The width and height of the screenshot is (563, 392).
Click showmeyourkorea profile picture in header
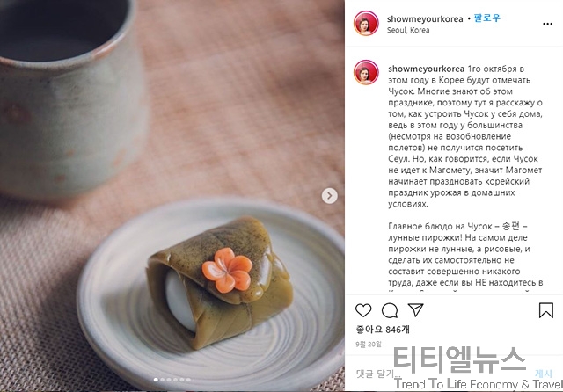point(366,24)
